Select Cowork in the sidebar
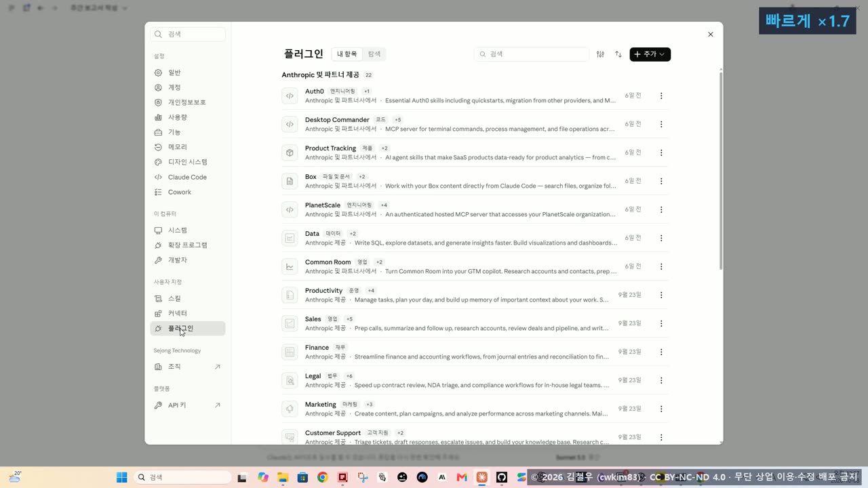Screen dimensions: 868x488 [x=188, y=192]
